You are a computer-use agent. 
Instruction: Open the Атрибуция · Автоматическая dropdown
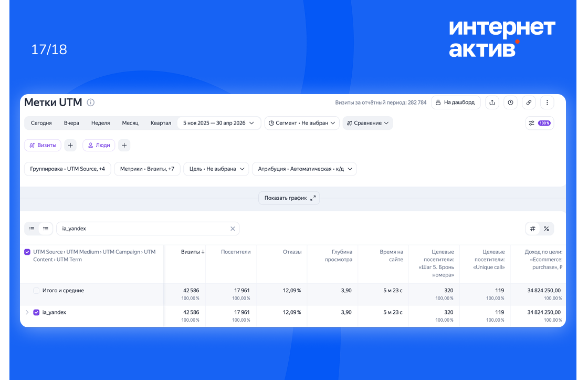tap(304, 169)
